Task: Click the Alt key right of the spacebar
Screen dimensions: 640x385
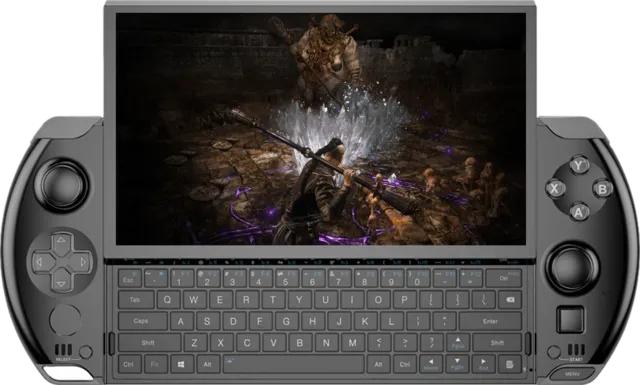Action: (x=379, y=364)
